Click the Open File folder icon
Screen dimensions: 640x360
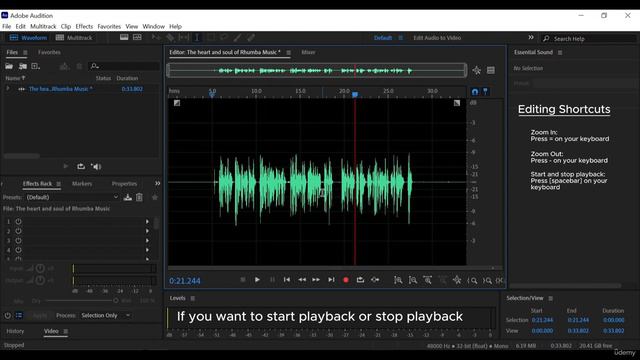[9, 66]
